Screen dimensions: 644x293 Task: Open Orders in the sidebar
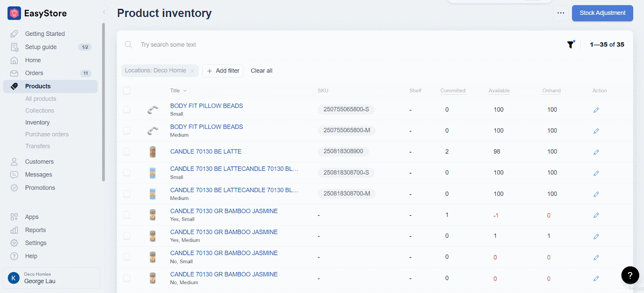point(34,73)
